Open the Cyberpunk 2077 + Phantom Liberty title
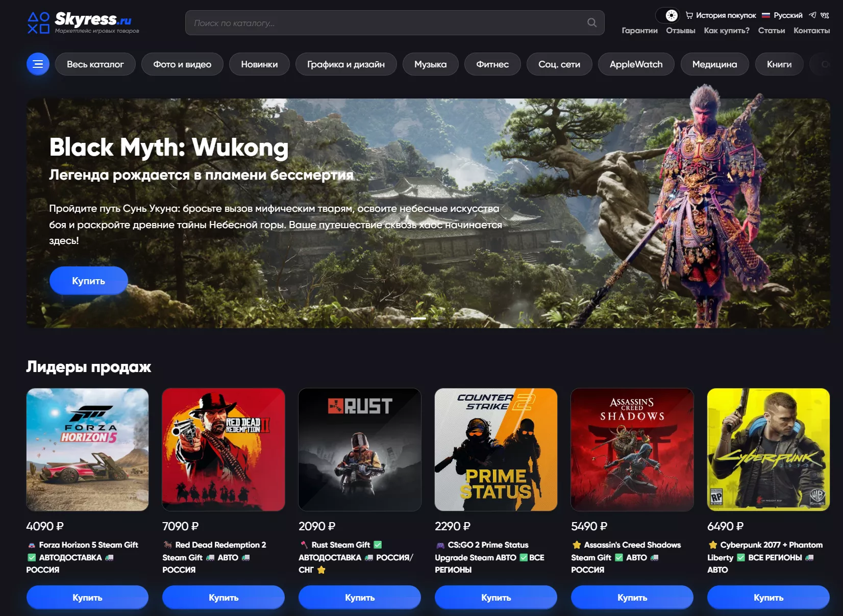The height and width of the screenshot is (616, 843). tap(765, 557)
